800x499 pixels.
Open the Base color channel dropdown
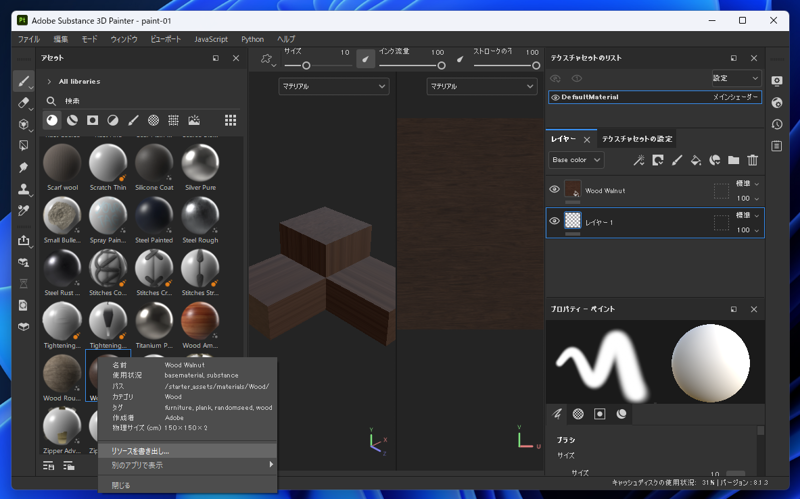[x=576, y=160]
